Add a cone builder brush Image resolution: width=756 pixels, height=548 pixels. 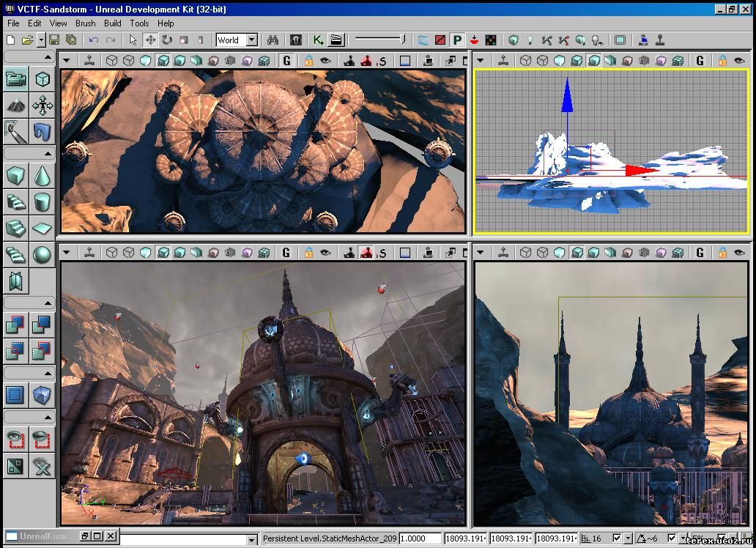(42, 176)
